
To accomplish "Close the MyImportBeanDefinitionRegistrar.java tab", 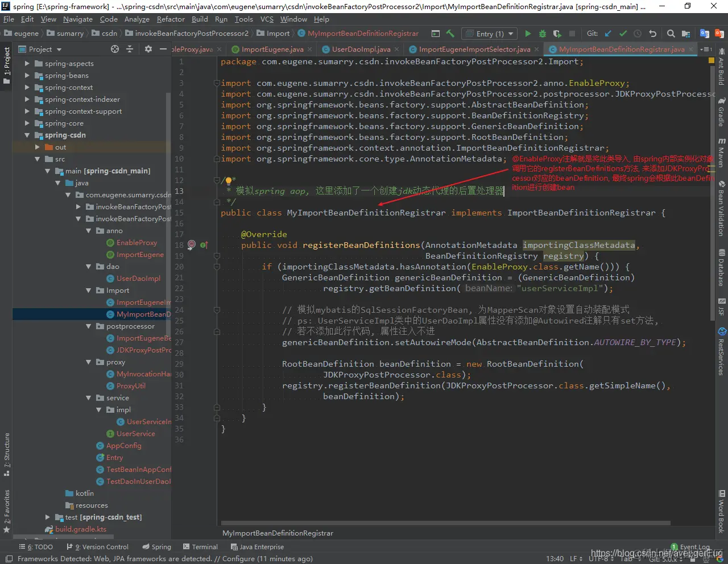I will [691, 49].
